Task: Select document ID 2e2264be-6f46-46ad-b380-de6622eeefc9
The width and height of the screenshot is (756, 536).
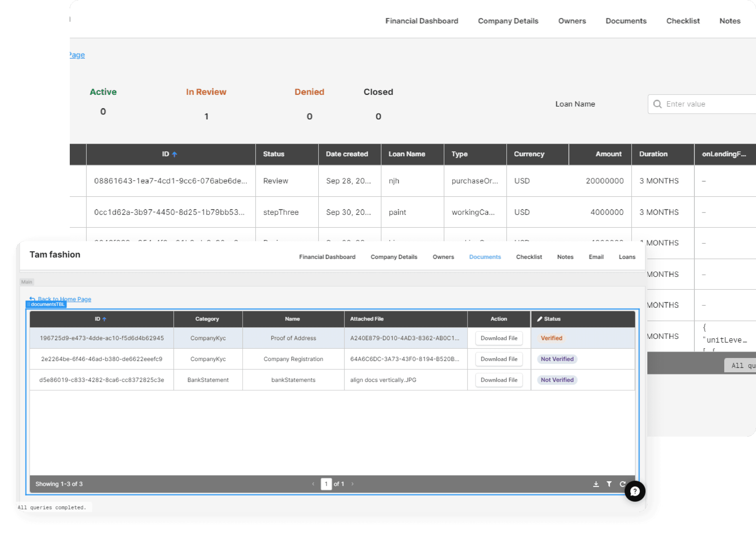Action: point(102,359)
